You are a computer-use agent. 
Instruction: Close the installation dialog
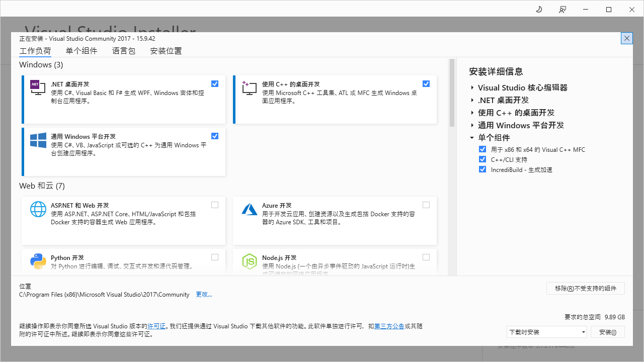626,38
